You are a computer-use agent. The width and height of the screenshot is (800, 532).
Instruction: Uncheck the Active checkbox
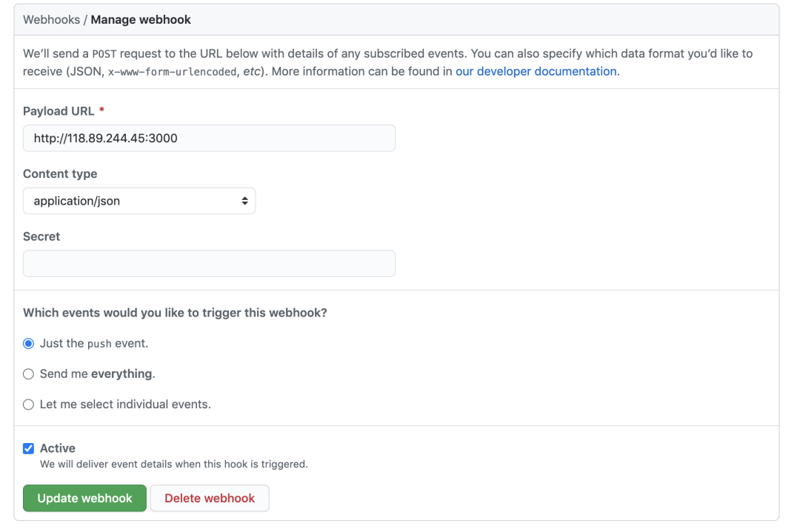(29, 448)
